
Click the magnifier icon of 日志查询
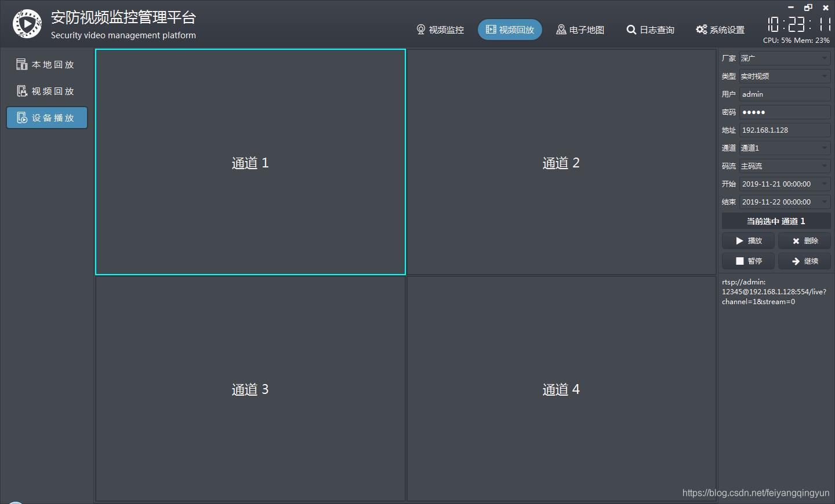point(631,30)
